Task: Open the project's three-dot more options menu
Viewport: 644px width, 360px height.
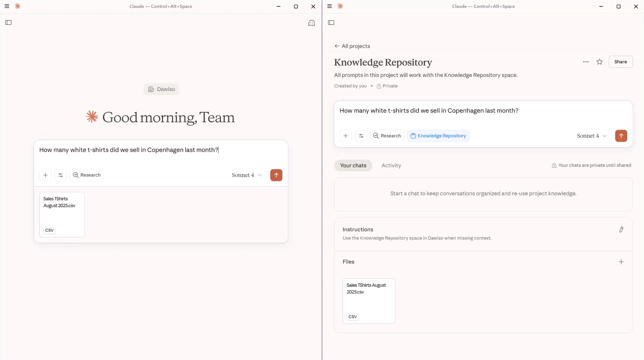Action: pyautogui.click(x=586, y=62)
